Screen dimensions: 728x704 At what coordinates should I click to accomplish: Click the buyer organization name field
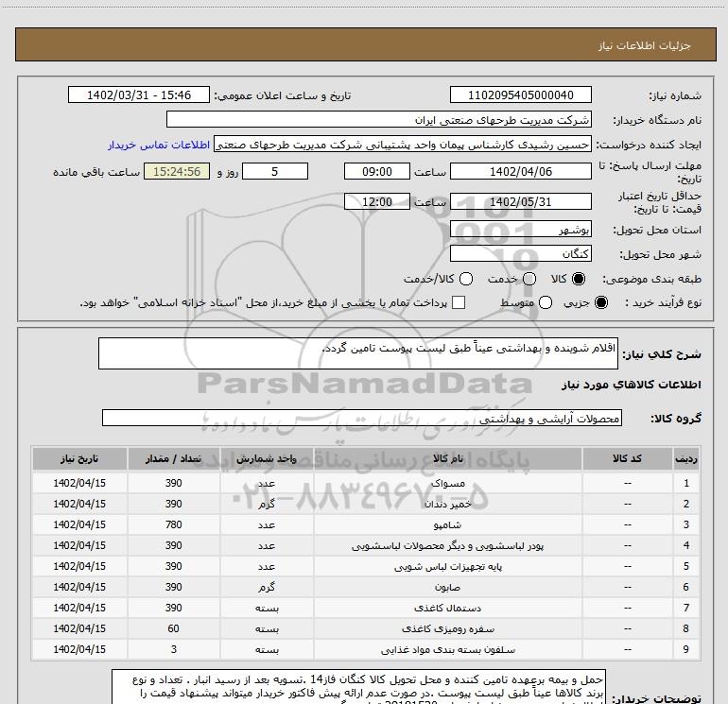[379, 119]
